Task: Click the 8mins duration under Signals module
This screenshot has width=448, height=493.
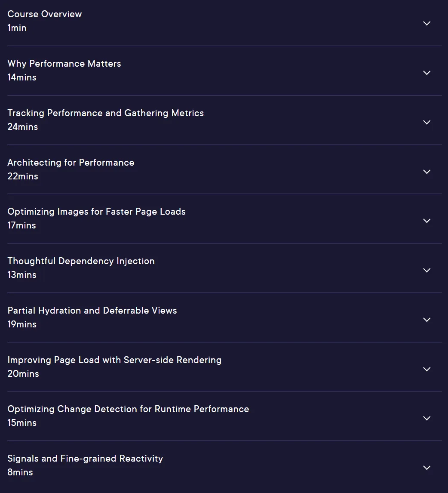Action: click(x=20, y=472)
